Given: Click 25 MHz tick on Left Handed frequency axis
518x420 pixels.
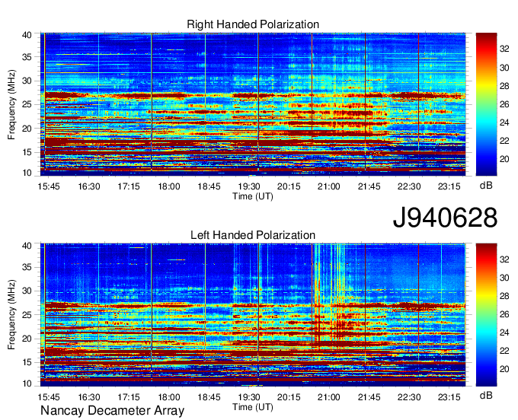Looking at the screenshot, I should coord(27,315).
